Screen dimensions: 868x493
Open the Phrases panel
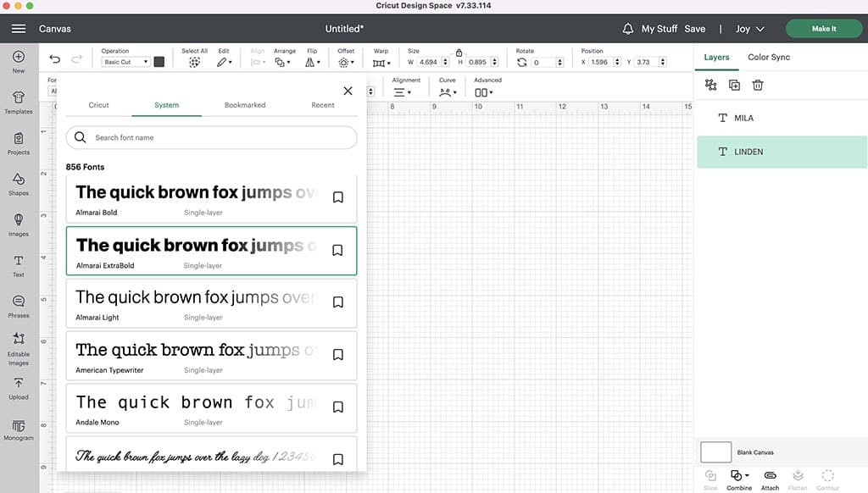pos(19,307)
